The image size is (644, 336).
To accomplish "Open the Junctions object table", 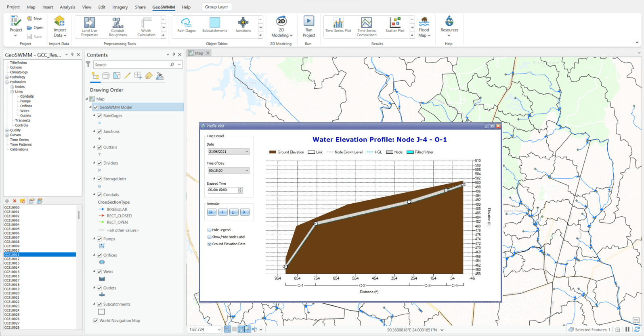I will (x=243, y=25).
